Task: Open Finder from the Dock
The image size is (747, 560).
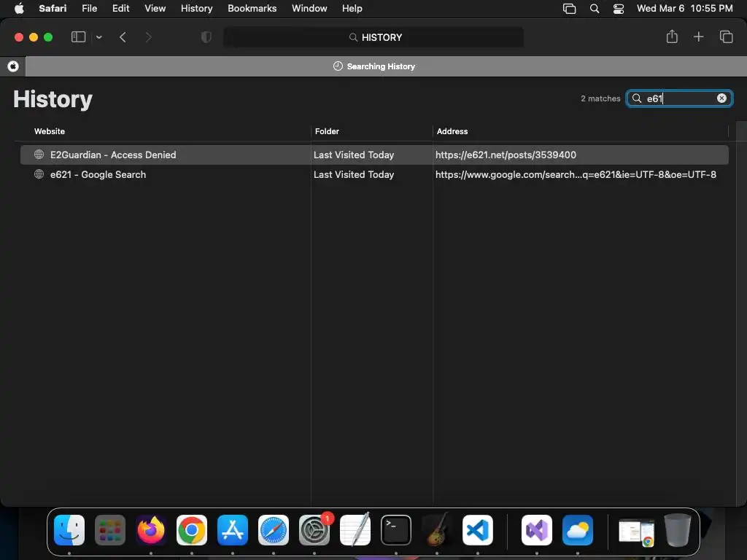Action: pyautogui.click(x=69, y=530)
